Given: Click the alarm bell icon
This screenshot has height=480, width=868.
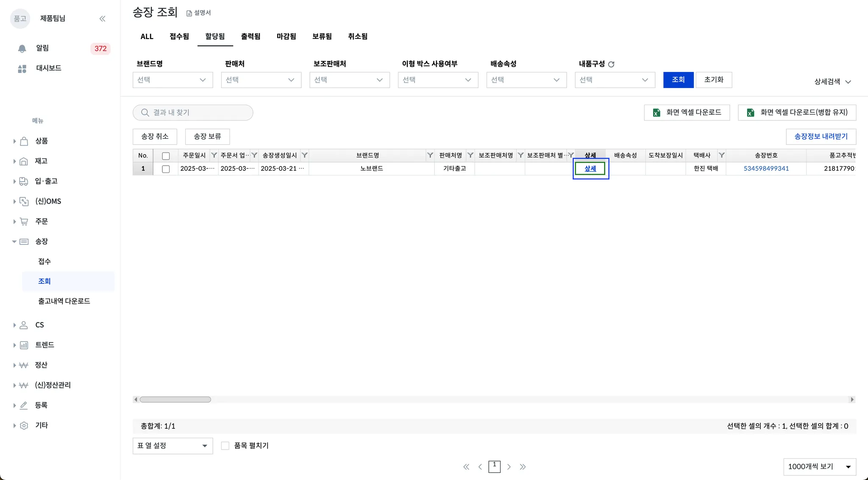Looking at the screenshot, I should [22, 48].
